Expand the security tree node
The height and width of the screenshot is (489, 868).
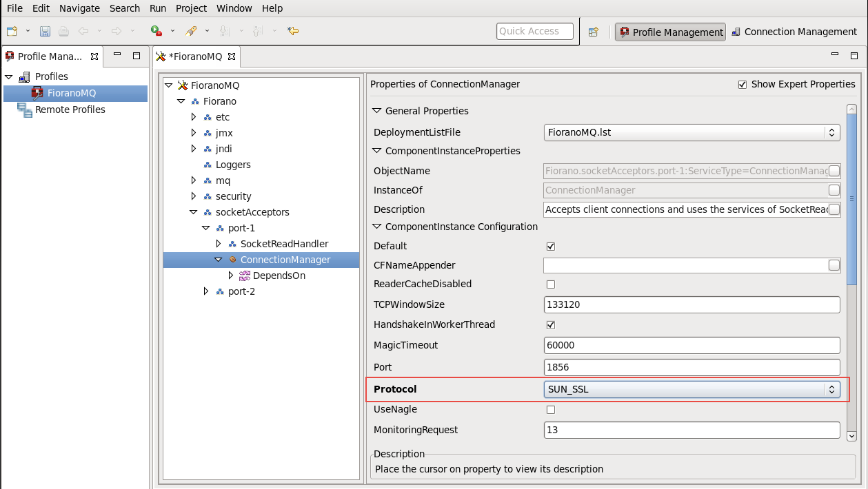(x=194, y=196)
